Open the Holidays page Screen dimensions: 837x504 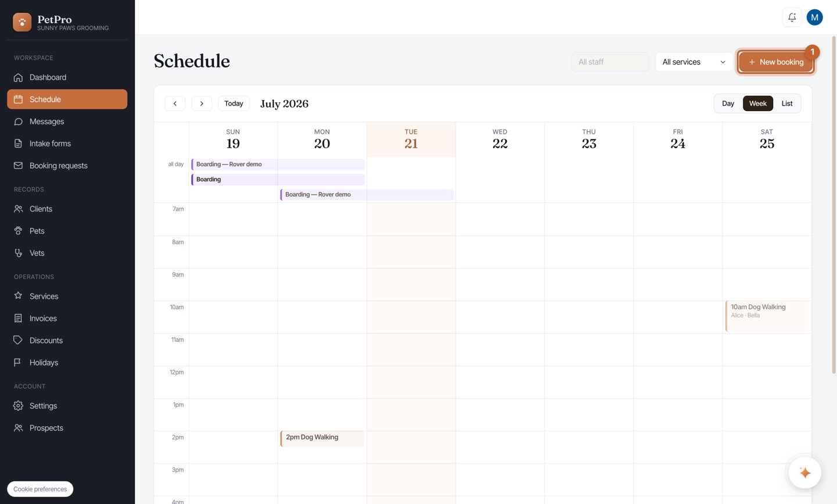click(x=67, y=362)
